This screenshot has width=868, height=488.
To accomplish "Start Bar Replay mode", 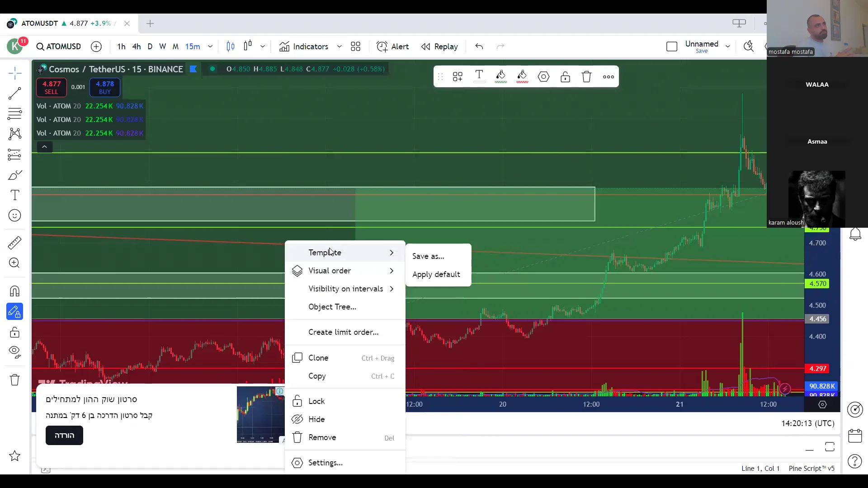I will tap(439, 47).
